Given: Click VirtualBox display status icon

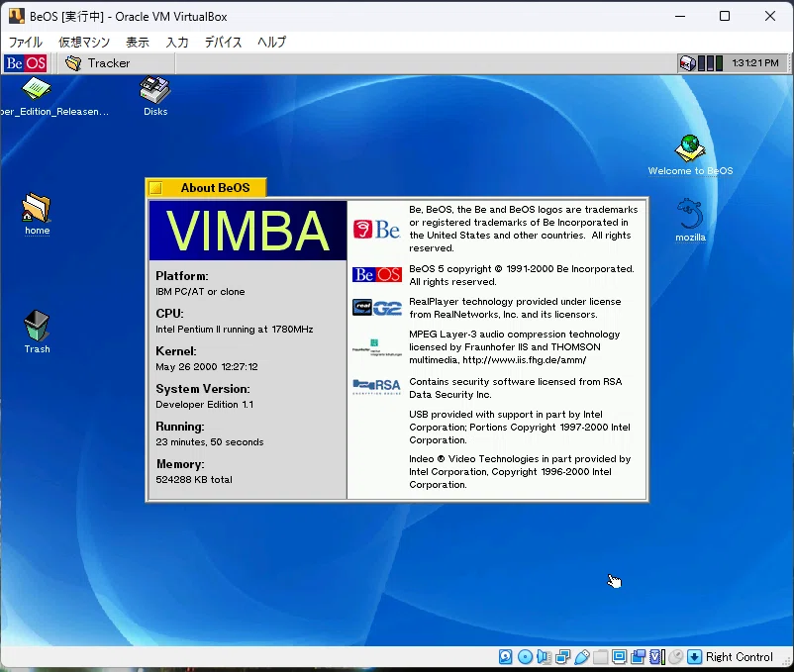Looking at the screenshot, I should point(620,657).
